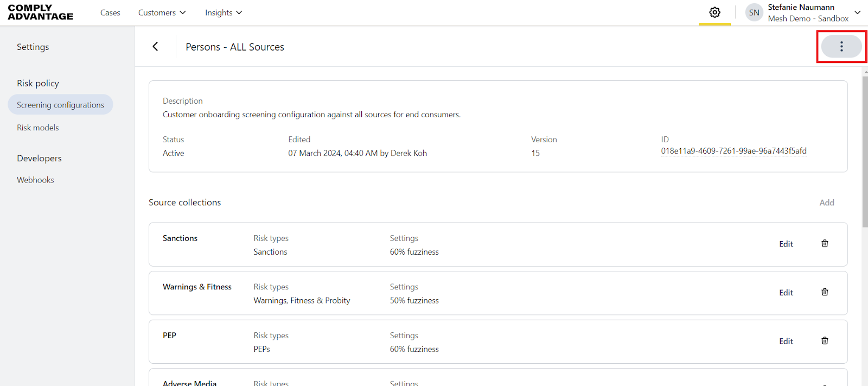Open the Cases menu item
The height and width of the screenshot is (386, 868).
[110, 12]
